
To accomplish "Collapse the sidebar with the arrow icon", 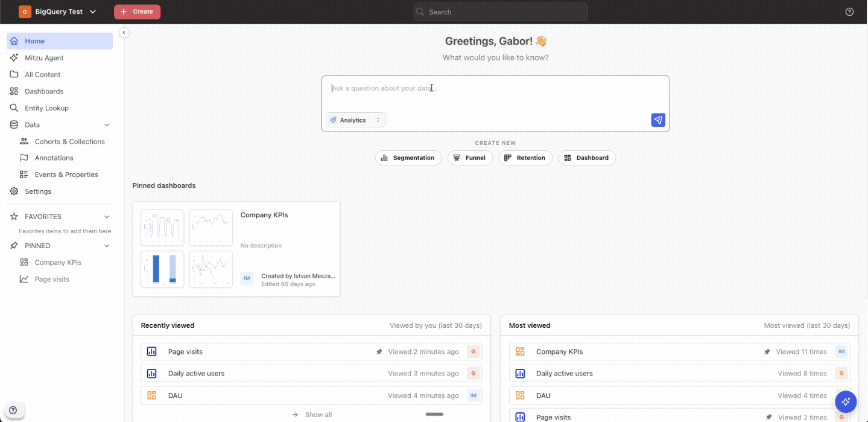I will pyautogui.click(x=124, y=33).
